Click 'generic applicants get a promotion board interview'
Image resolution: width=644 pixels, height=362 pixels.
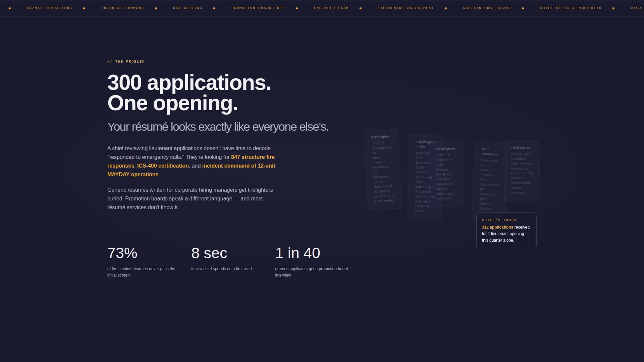click(x=312, y=272)
